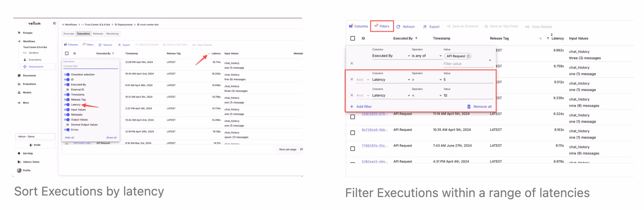Tick select-all checkbox in left table header
The height and width of the screenshot is (210, 644).
pyautogui.click(x=67, y=54)
